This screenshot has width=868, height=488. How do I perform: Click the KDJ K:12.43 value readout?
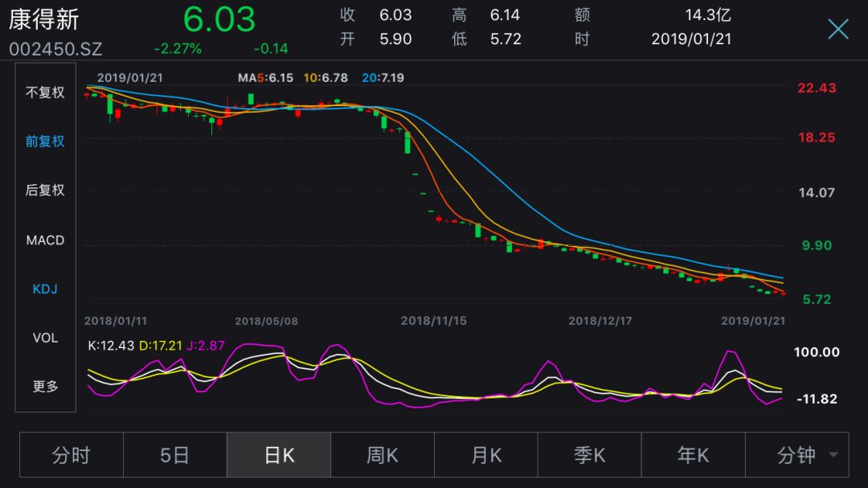click(111, 345)
